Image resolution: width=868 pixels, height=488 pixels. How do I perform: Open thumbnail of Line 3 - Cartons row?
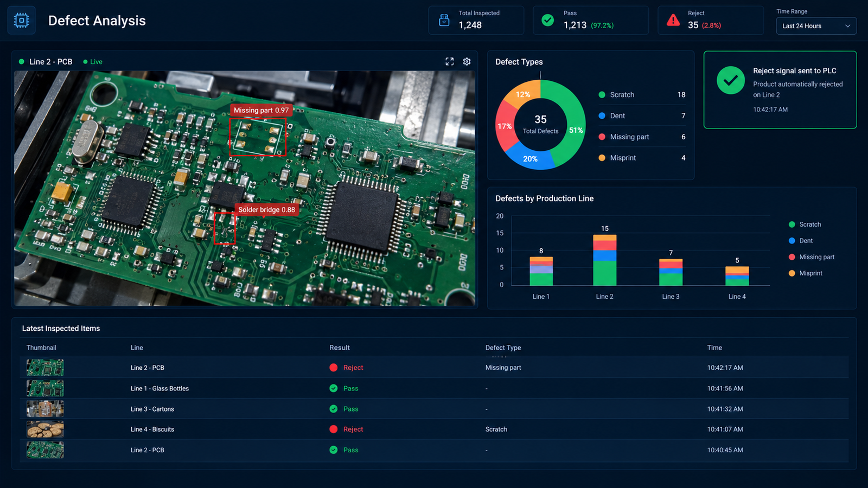point(45,409)
